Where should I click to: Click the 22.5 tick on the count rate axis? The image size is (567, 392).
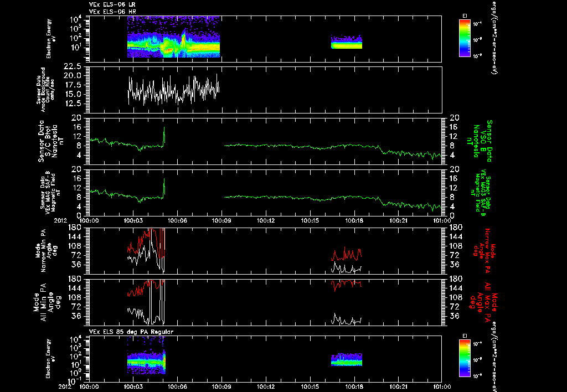[x=72, y=66]
